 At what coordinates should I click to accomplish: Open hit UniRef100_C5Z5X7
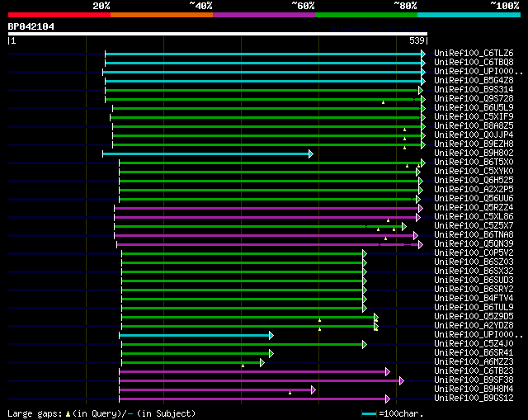click(474, 226)
